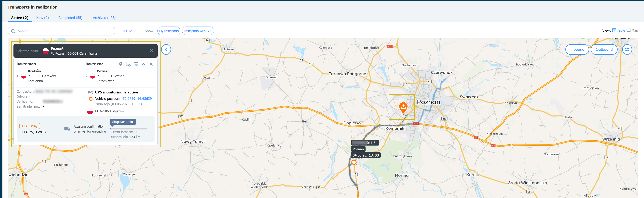Click the route progress bar
The image size is (644, 198).
tap(129, 129)
